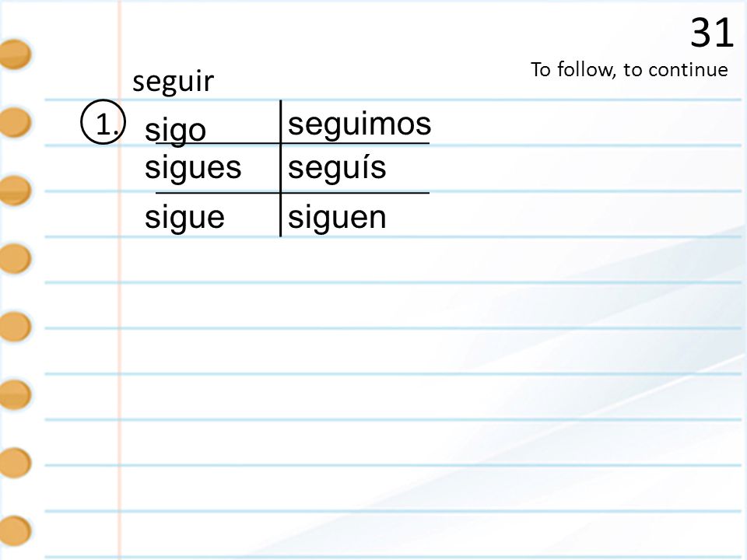Select the "siguen" conjugation cell
Image resolution: width=747 pixels, height=560 pixels.
click(337, 218)
